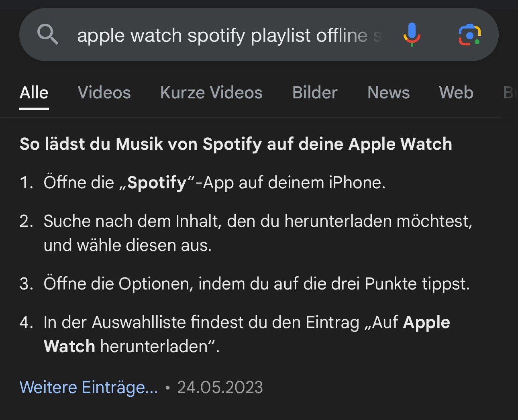Click step 3 about the drei Punkte options

click(x=256, y=284)
